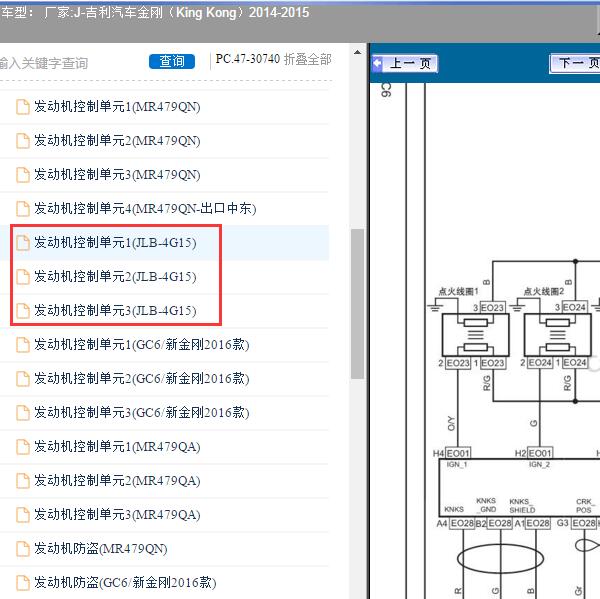
Task: Go to next page with 下一页
Action: click(x=575, y=63)
